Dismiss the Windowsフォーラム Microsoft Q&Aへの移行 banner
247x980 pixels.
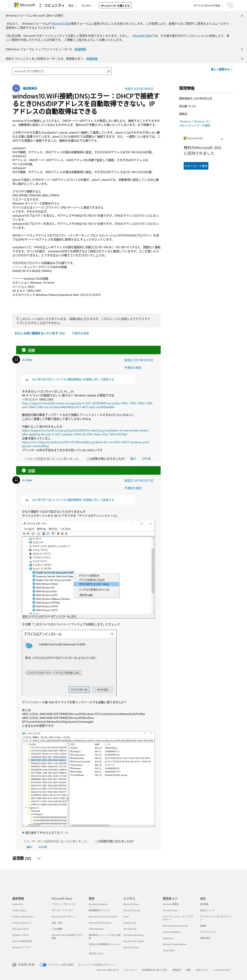(242, 16)
